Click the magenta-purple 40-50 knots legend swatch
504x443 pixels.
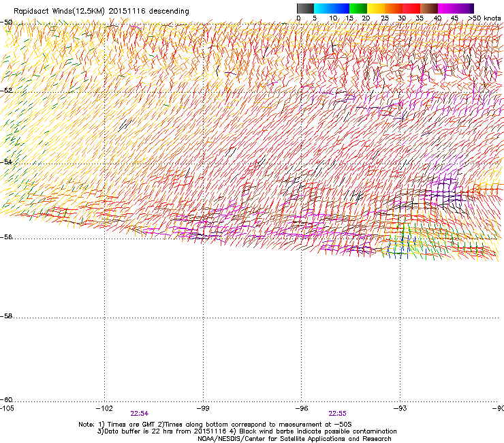[456, 8]
